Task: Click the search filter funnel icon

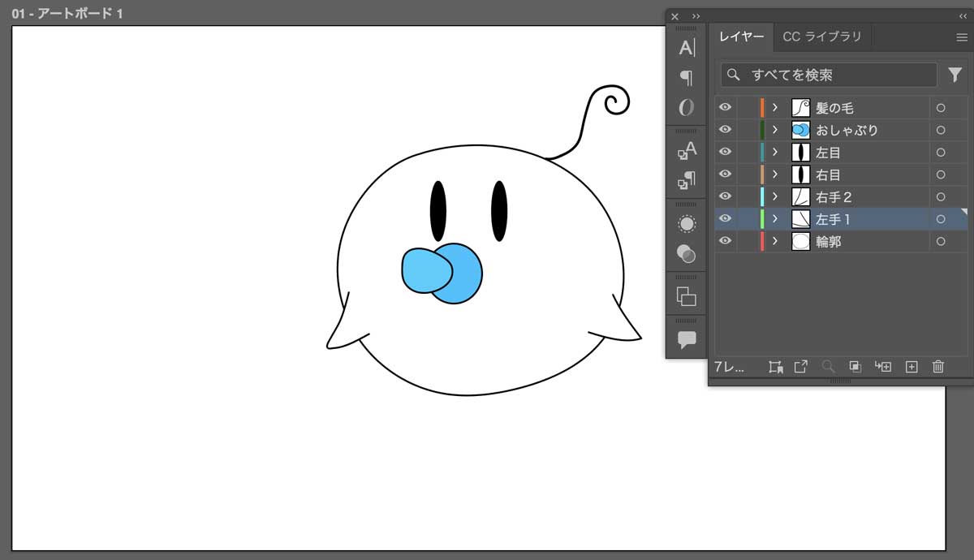Action: point(955,75)
